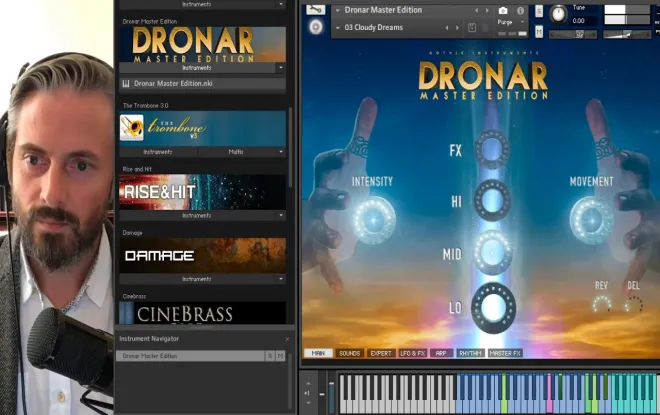Click the LO ring control
The image size is (660, 415).
(493, 308)
